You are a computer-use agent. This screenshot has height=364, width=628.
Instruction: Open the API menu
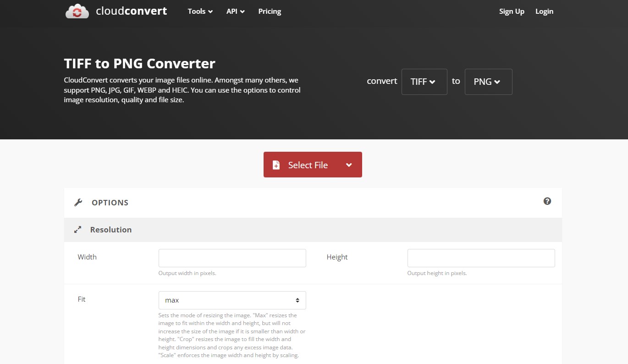[235, 11]
